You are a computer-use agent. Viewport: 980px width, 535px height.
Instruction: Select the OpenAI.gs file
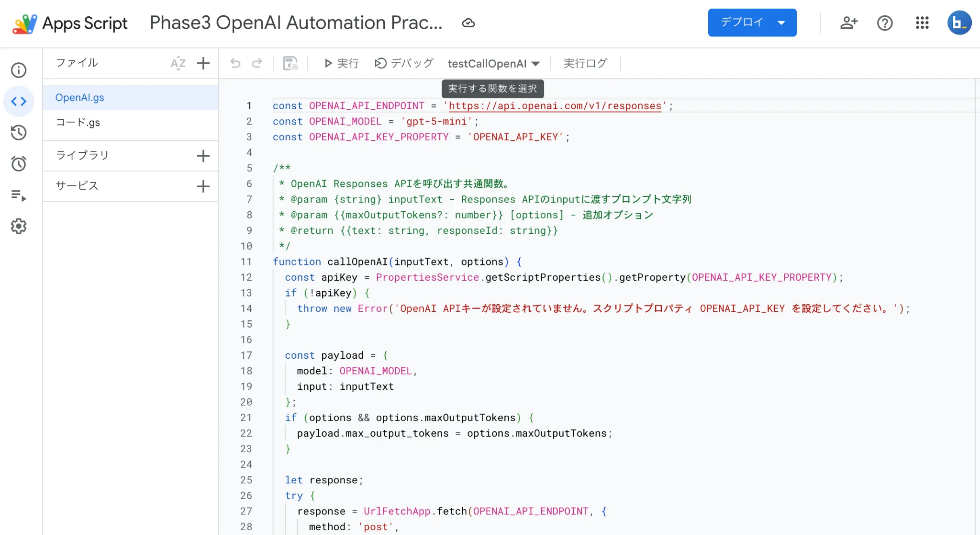[x=131, y=98]
